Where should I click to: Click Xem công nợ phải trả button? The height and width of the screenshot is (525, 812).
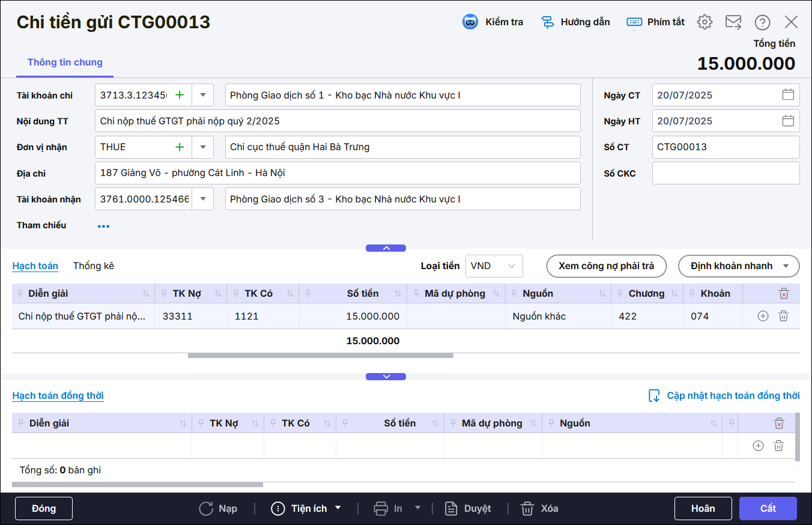(606, 266)
